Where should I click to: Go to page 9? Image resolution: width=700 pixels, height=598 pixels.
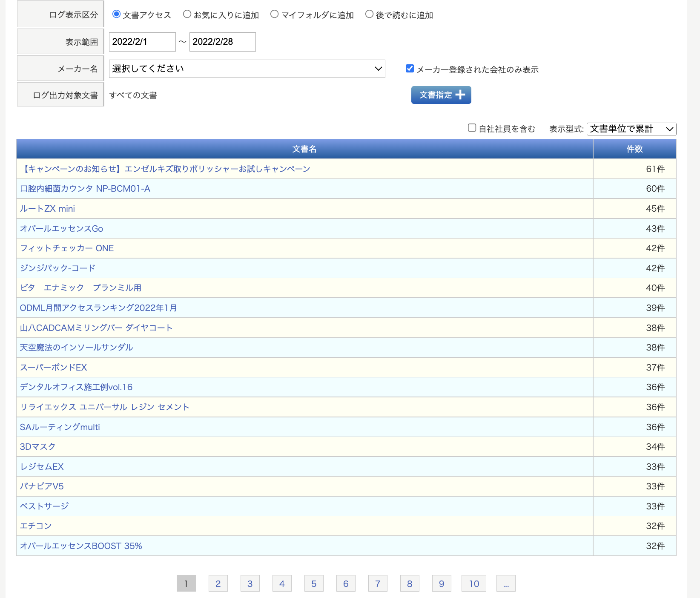pyautogui.click(x=442, y=584)
